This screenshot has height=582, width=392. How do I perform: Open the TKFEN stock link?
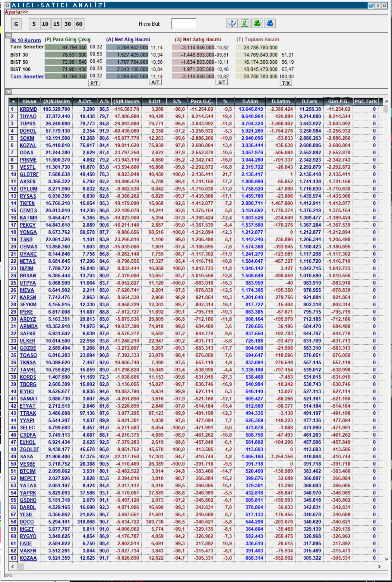[x=27, y=203]
